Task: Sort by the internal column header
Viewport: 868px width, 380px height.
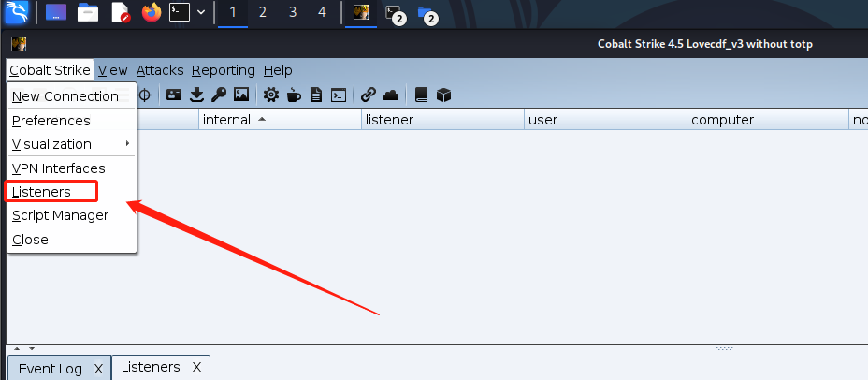Action: tap(280, 120)
